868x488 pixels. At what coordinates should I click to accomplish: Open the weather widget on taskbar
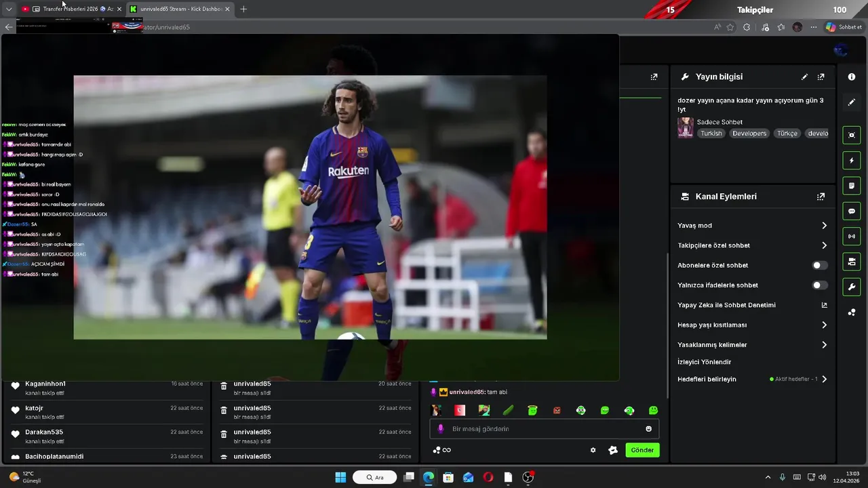[x=26, y=477]
